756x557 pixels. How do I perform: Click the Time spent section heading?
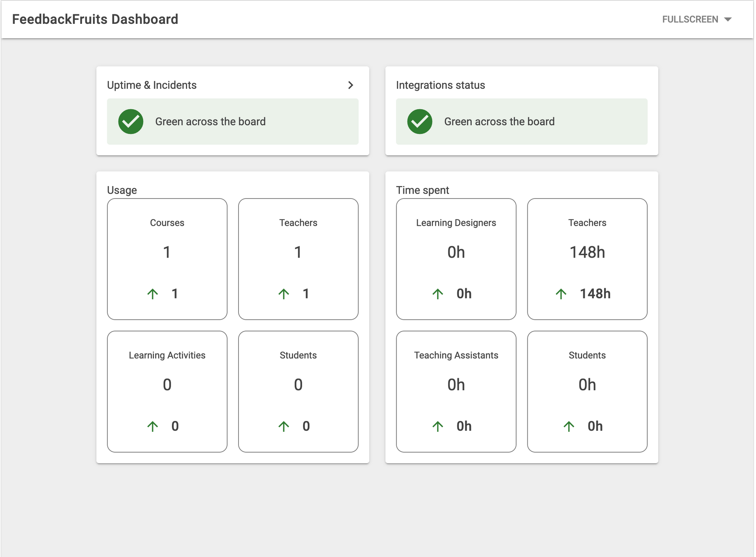422,190
